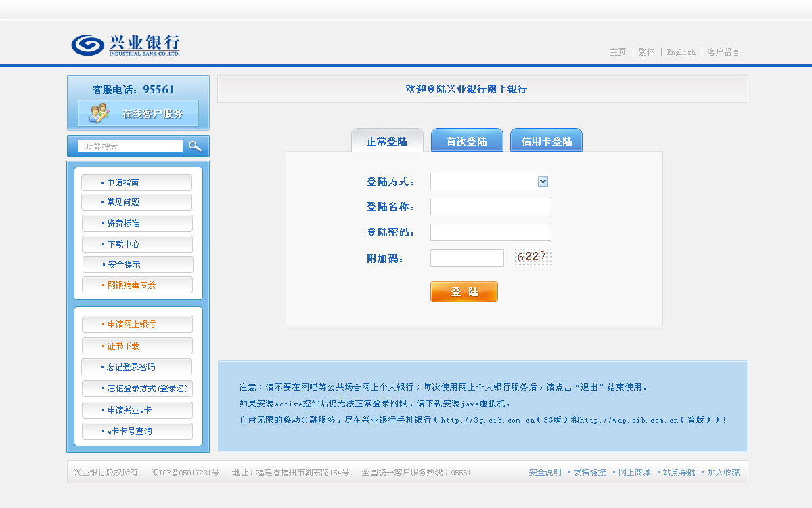The height and width of the screenshot is (508, 812).
Task: Select 申请兴业e卡 in the sidebar
Action: point(137,410)
